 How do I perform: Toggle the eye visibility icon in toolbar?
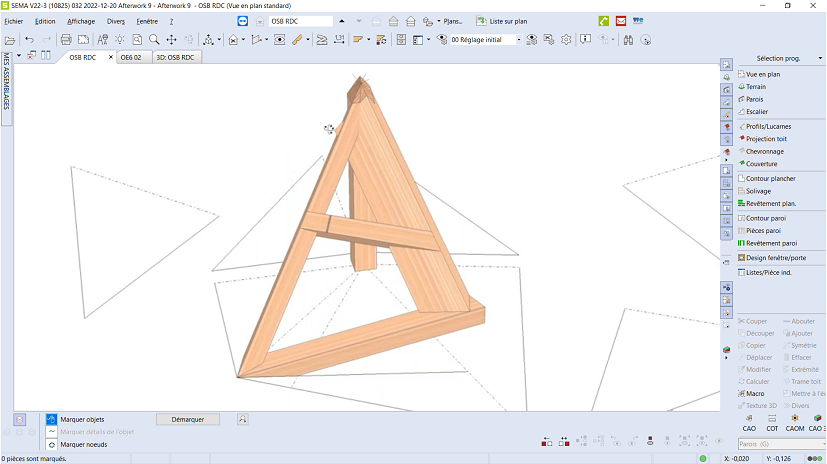click(x=279, y=40)
